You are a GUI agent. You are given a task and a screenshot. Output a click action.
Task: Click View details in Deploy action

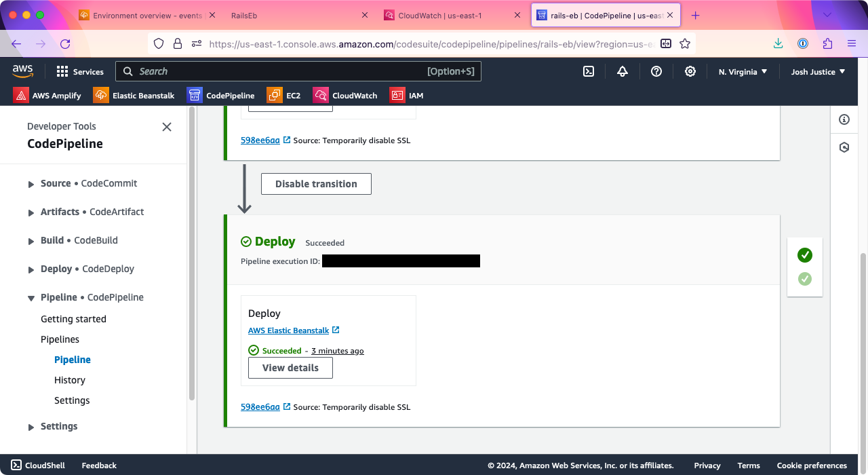click(290, 368)
